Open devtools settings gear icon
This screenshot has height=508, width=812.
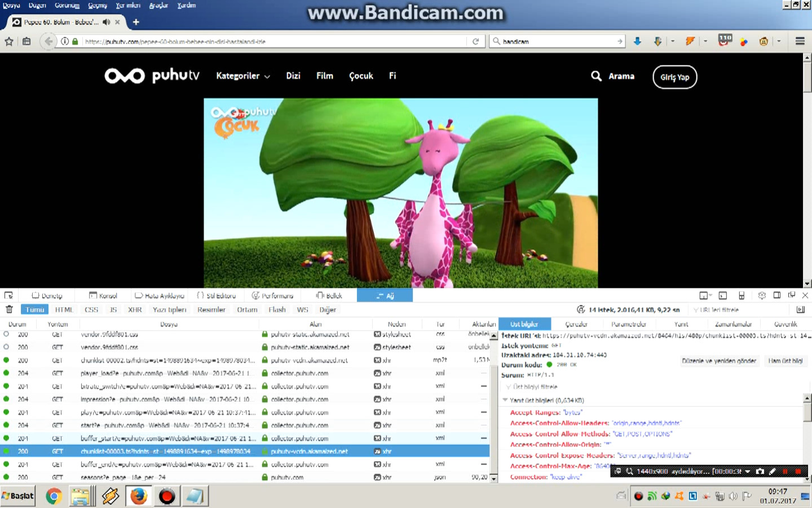pos(762,295)
